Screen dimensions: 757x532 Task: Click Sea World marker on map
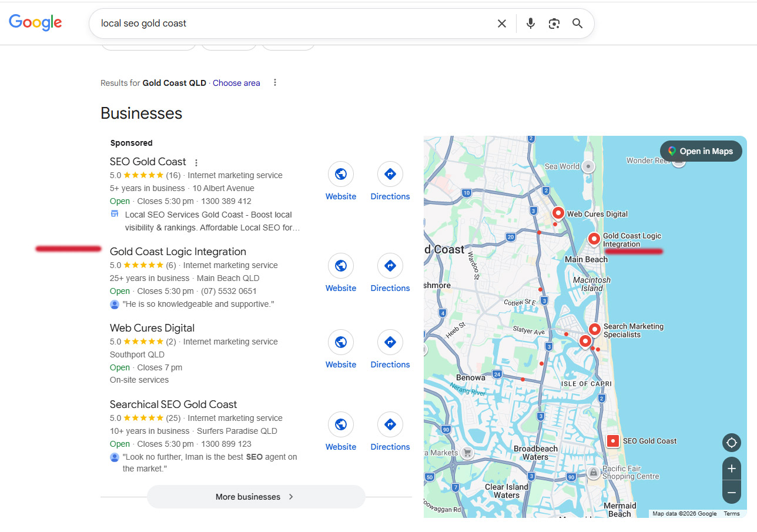point(587,166)
